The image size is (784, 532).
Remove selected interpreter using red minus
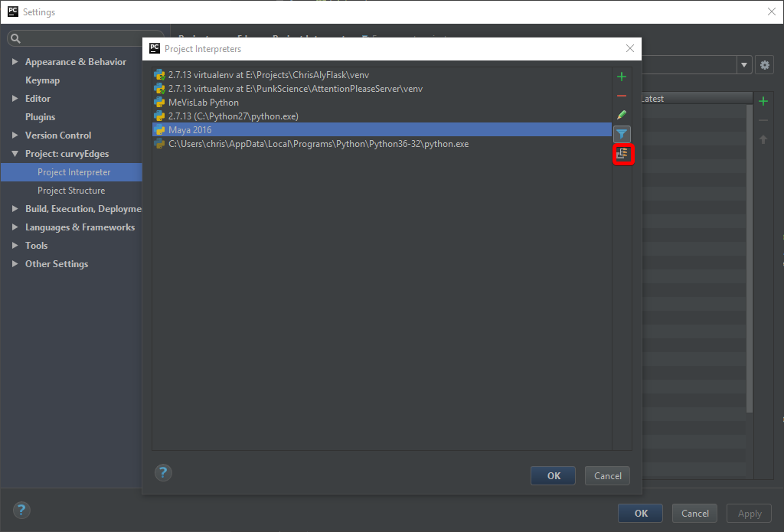tap(621, 96)
